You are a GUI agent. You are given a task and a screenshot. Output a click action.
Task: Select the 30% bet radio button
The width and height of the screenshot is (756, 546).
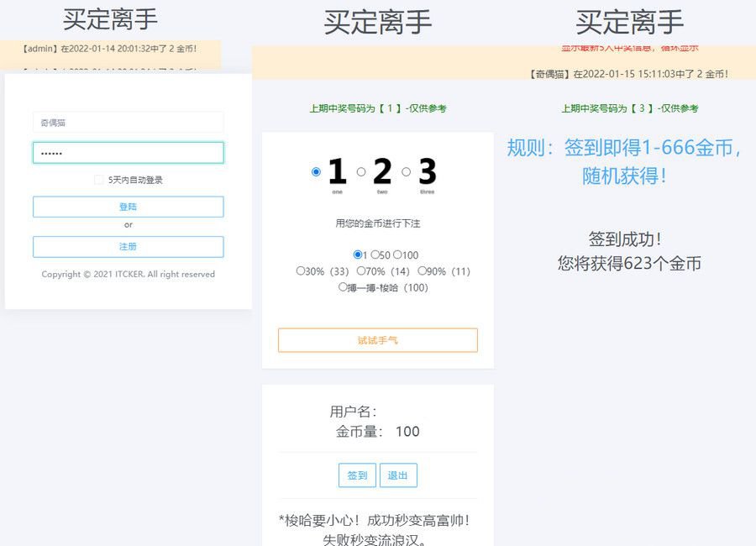click(301, 271)
